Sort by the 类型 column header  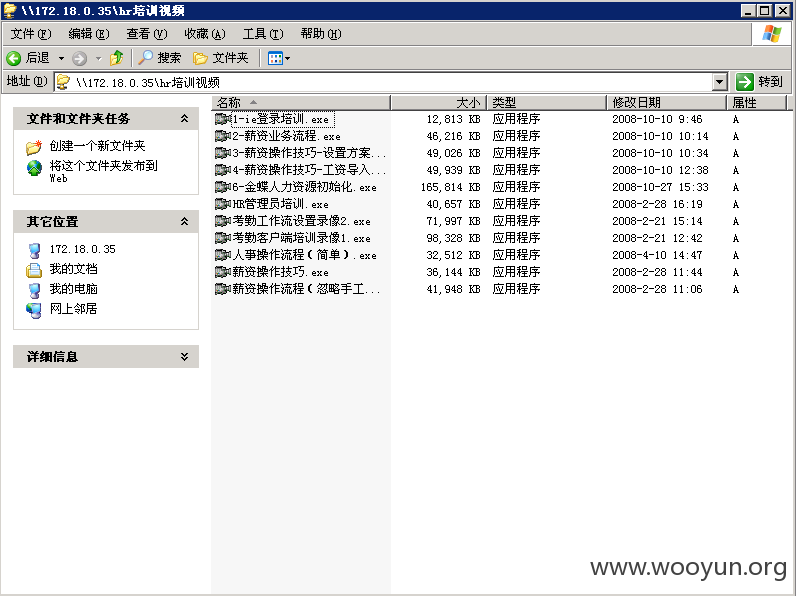click(x=547, y=103)
